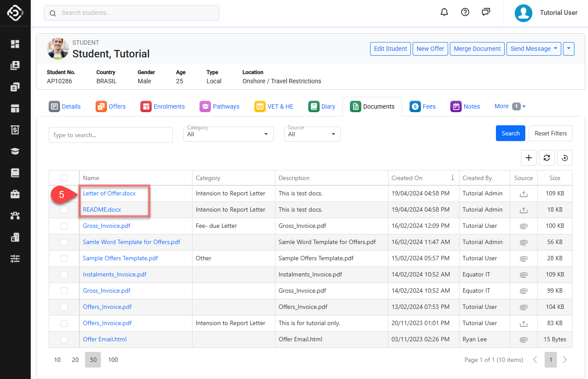Open the Letter of Offer.docx link
The image size is (588, 379).
[x=109, y=193]
